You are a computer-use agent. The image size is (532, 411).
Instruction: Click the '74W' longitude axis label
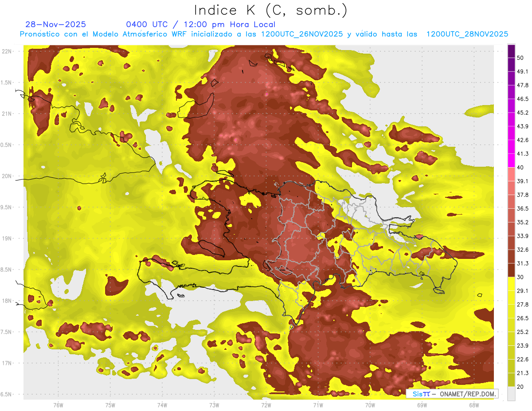tap(162, 405)
